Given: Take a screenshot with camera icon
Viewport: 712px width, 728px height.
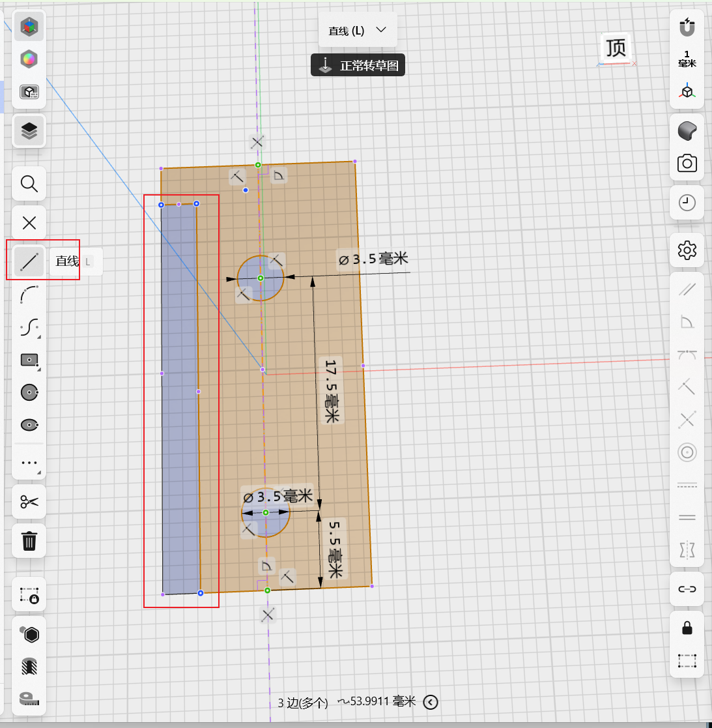Looking at the screenshot, I should pos(687,164).
